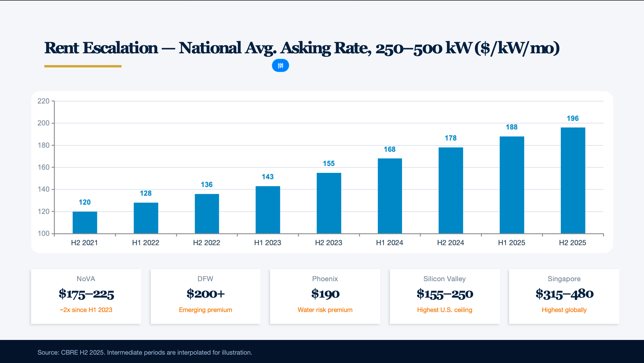
Task: Select the H2 2023 bar
Action: click(329, 203)
